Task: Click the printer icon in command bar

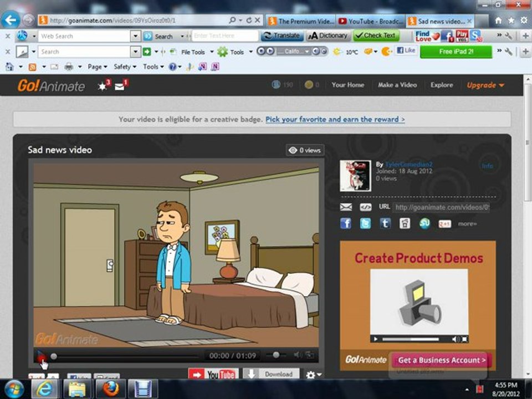Action: point(69,67)
